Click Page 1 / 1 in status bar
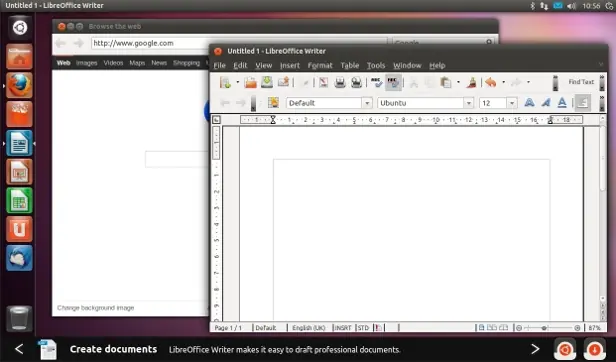The image size is (616, 362). click(228, 328)
